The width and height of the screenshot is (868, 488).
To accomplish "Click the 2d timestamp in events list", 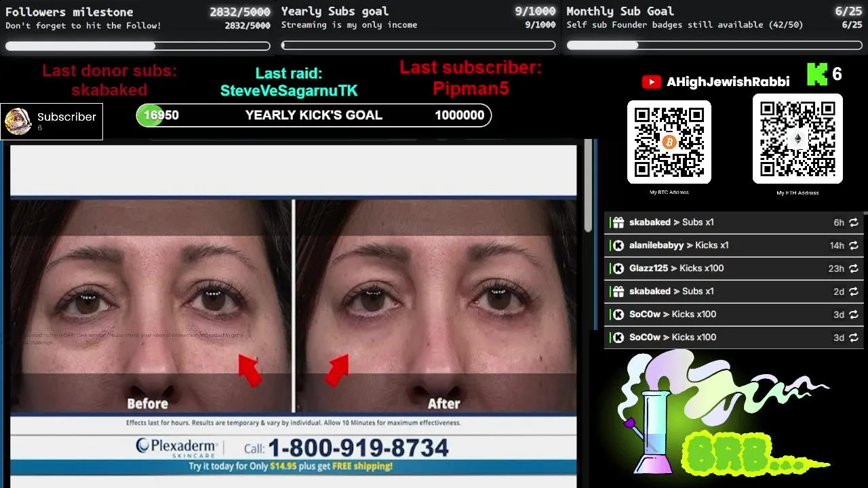I will (x=839, y=291).
